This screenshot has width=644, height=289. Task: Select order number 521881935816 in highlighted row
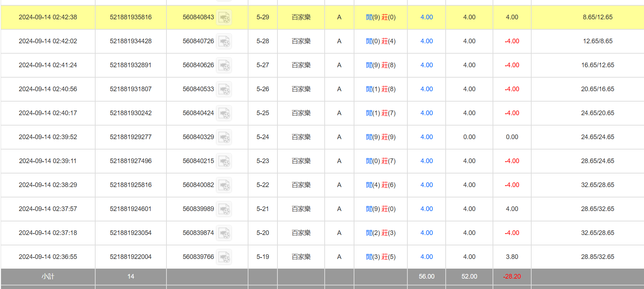click(131, 17)
